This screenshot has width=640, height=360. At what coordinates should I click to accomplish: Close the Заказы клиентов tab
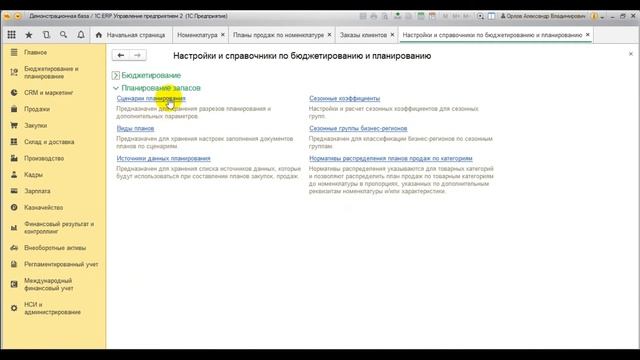point(392,35)
